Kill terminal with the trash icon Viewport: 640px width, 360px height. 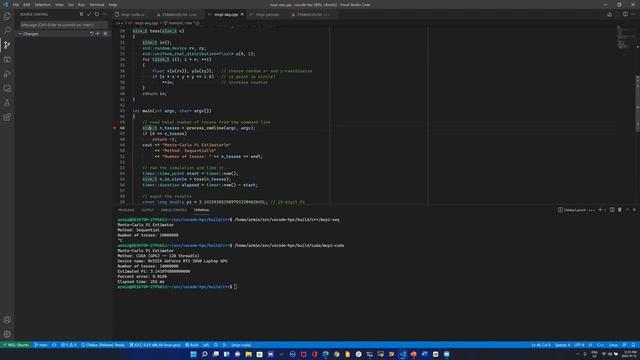coord(620,210)
